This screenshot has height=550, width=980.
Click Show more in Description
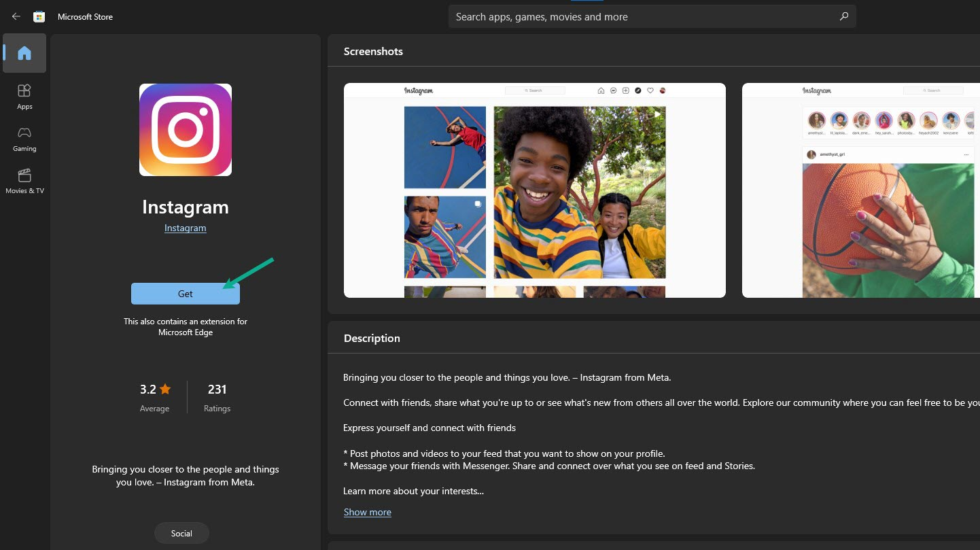pos(368,512)
